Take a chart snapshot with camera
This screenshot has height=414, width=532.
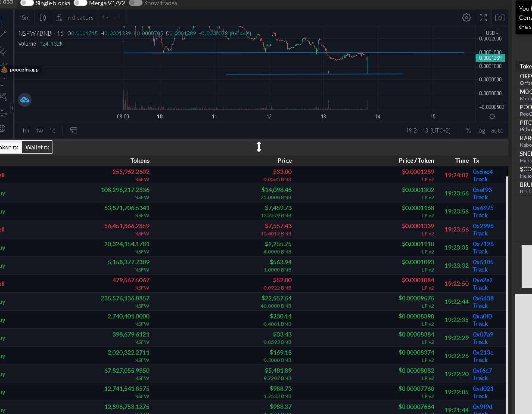click(500, 18)
